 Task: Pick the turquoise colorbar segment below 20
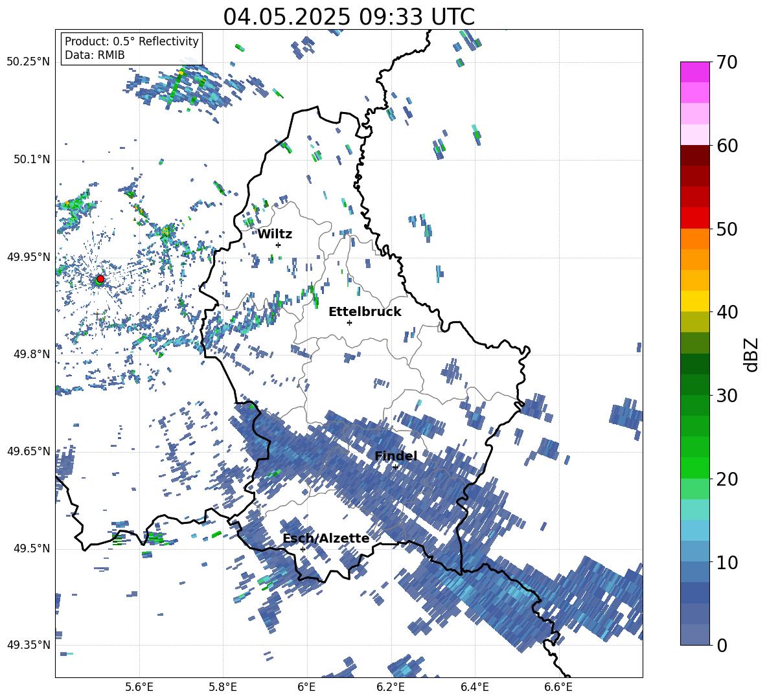694,510
